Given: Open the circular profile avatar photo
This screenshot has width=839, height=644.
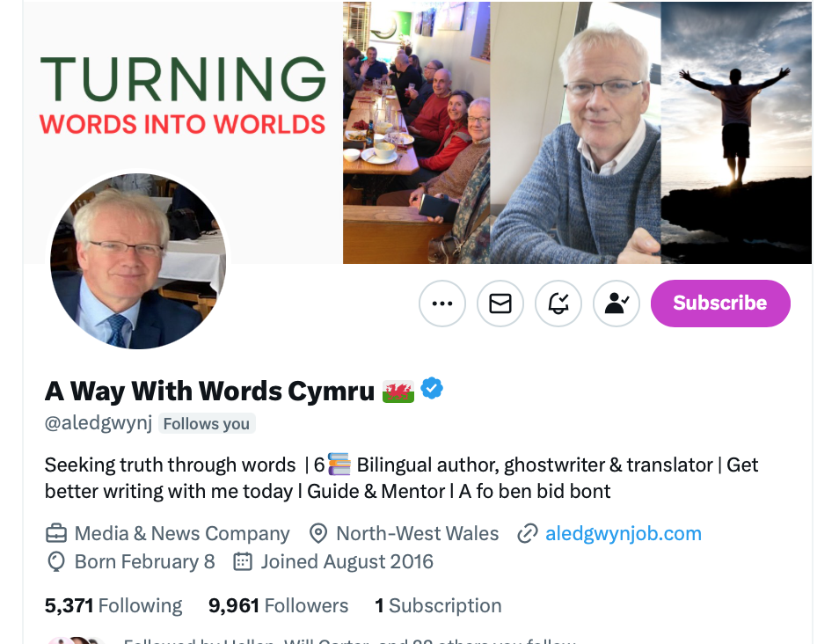Looking at the screenshot, I should 138,260.
